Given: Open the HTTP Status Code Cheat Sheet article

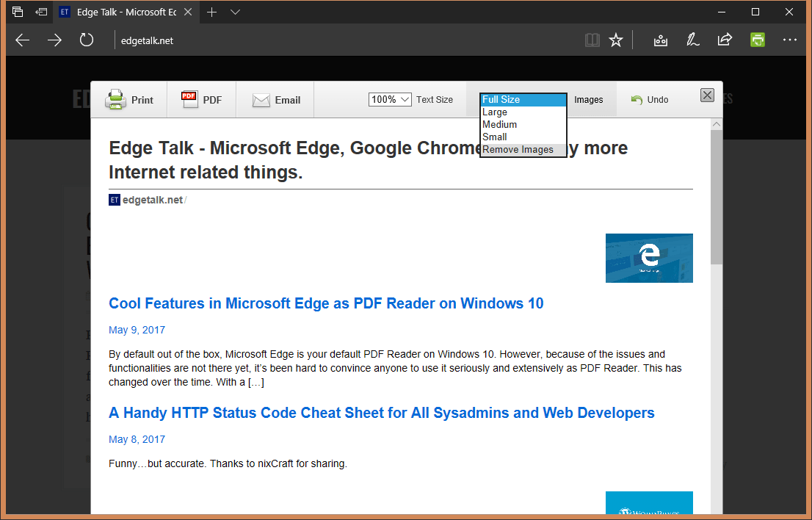Looking at the screenshot, I should tap(382, 413).
